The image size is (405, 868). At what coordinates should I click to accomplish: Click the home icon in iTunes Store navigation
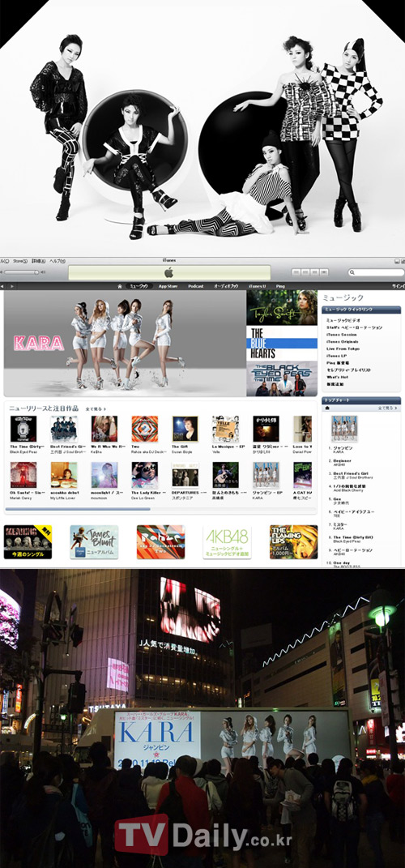tap(120, 286)
